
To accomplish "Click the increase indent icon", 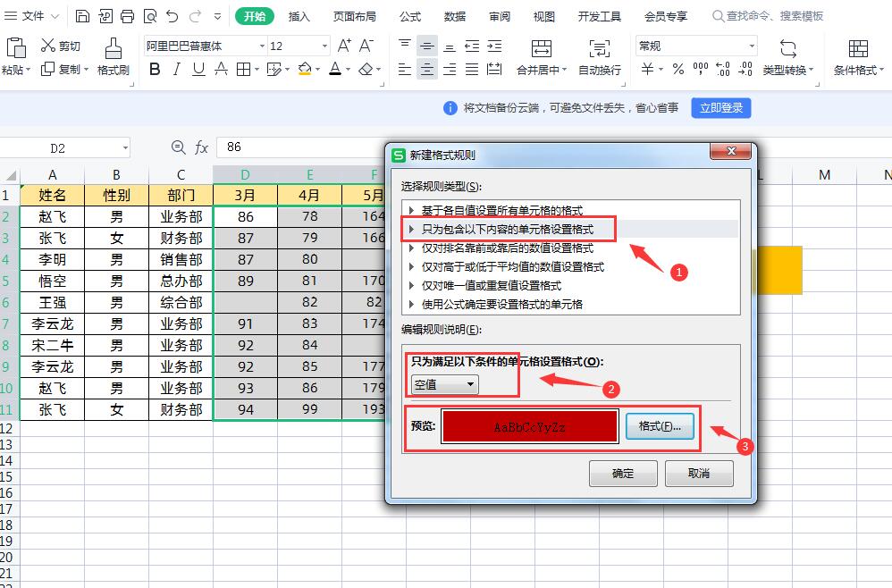I will pyautogui.click(x=495, y=46).
